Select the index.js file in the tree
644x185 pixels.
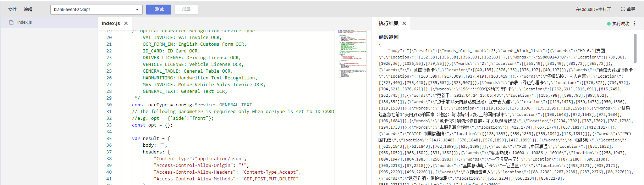point(24,22)
